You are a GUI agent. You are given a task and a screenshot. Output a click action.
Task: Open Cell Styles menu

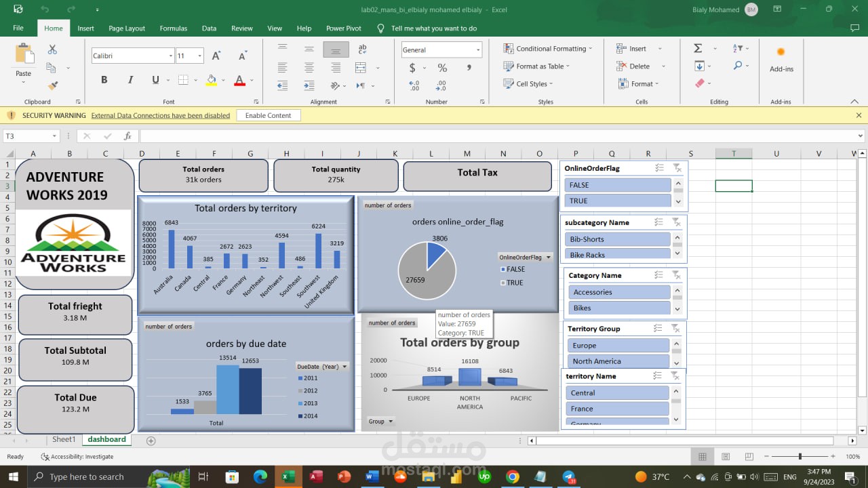click(x=528, y=84)
